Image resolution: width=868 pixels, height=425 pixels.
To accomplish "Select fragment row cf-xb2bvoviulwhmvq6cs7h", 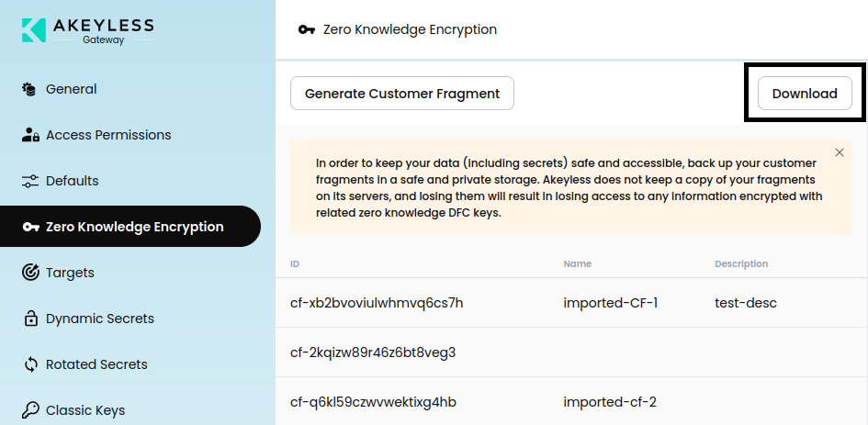I will pos(377,303).
